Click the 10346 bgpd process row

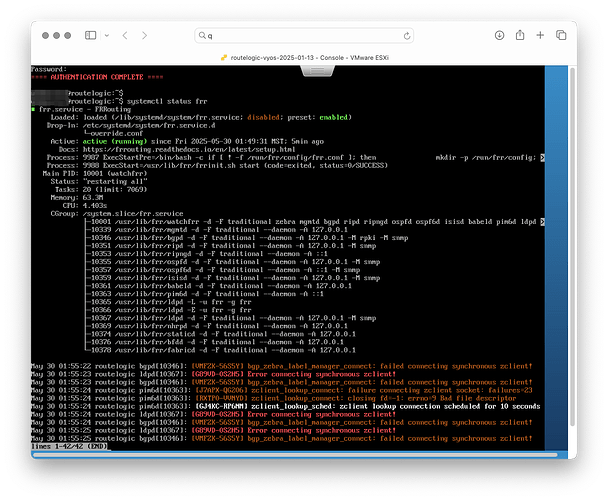[247, 238]
